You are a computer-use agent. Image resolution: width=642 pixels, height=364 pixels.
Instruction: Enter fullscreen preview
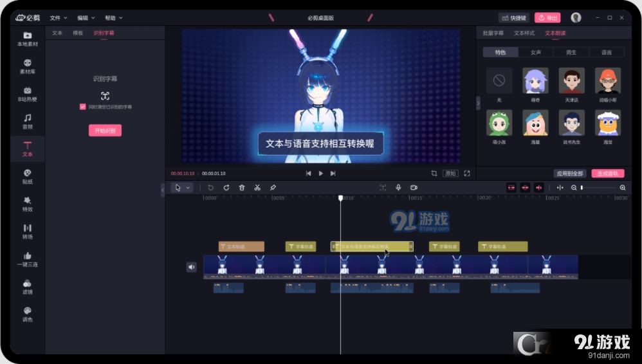click(467, 173)
